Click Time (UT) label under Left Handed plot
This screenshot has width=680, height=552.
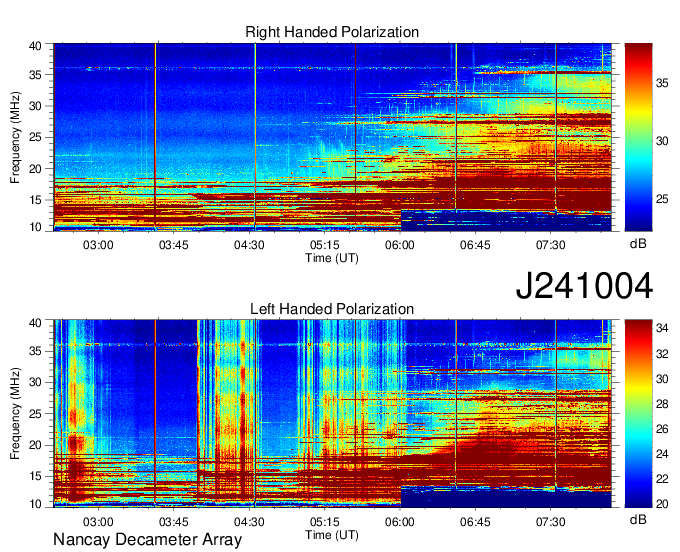(332, 535)
